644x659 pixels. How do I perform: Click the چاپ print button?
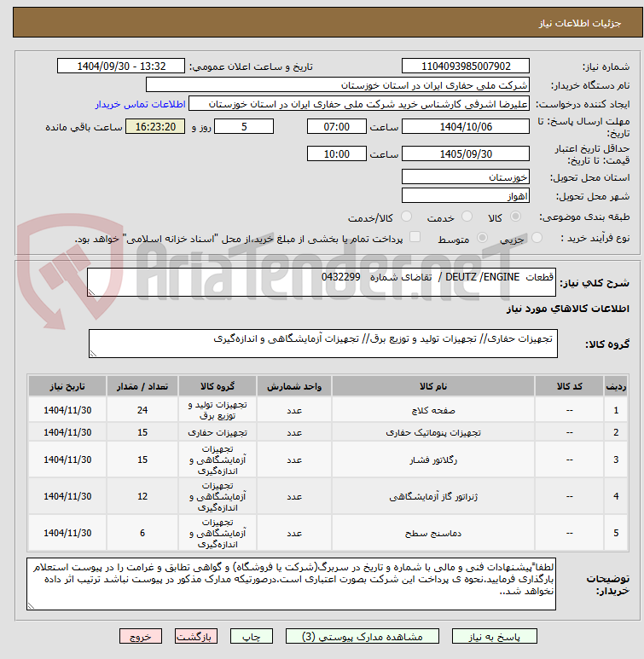point(251,636)
